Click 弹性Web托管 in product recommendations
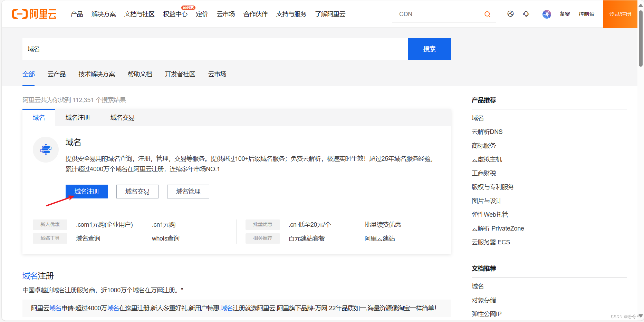644x322 pixels. (490, 215)
